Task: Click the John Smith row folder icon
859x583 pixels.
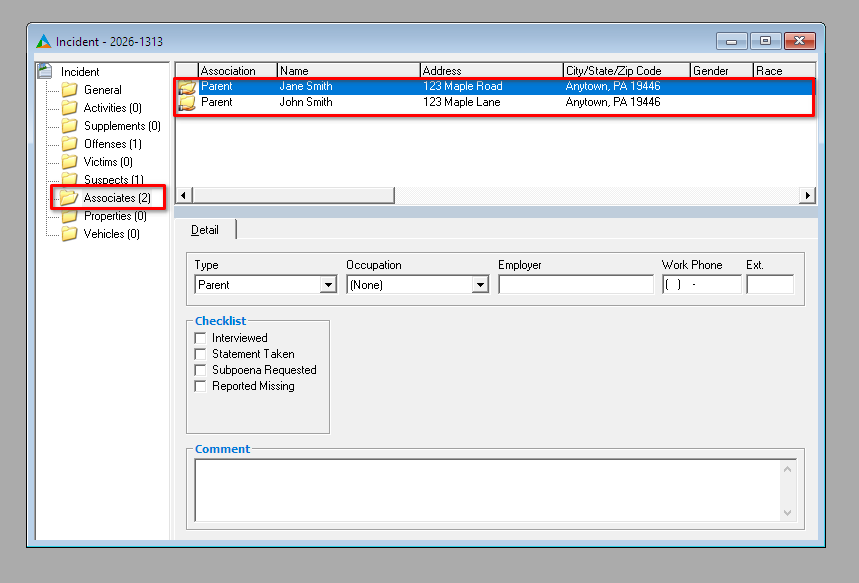Action: tap(187, 102)
